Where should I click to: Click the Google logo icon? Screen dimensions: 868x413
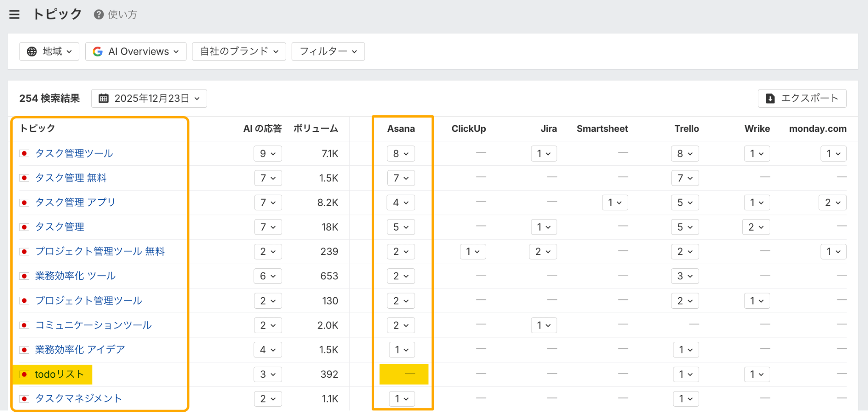(97, 52)
